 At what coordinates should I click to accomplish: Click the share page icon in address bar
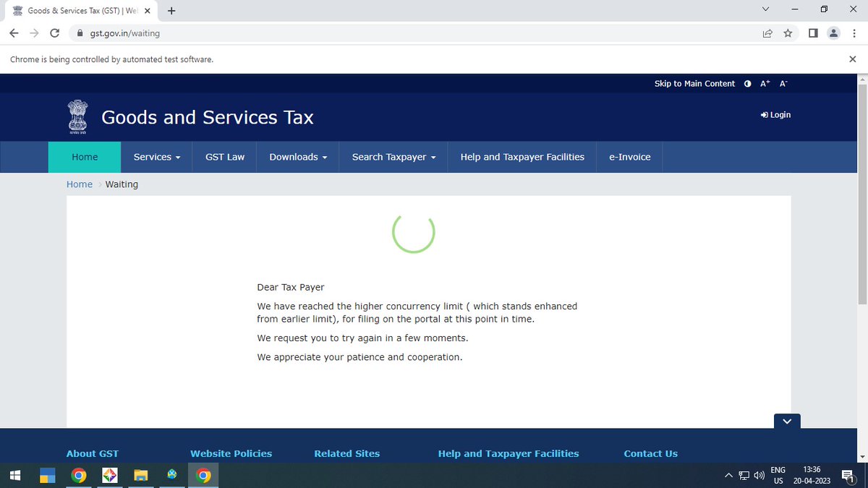[767, 33]
